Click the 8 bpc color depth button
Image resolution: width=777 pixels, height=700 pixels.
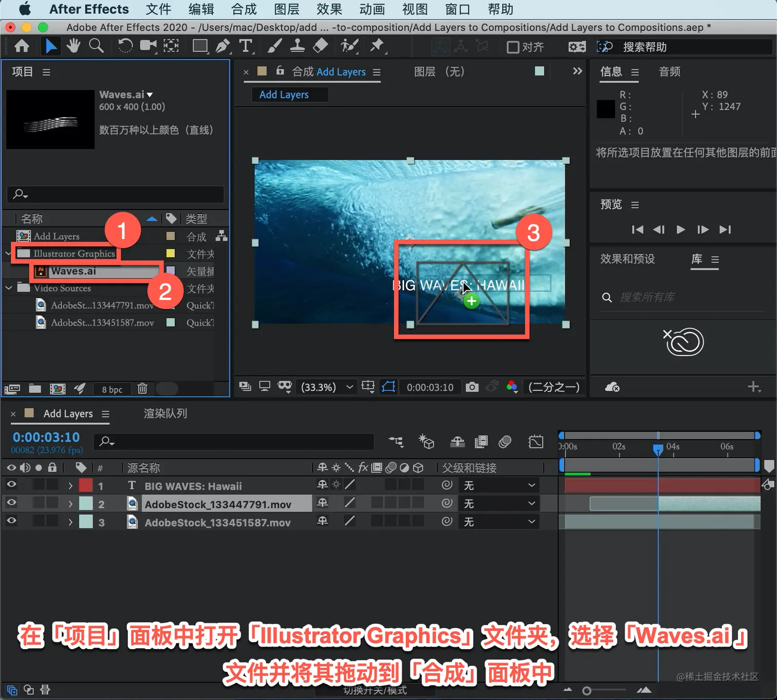coord(112,389)
